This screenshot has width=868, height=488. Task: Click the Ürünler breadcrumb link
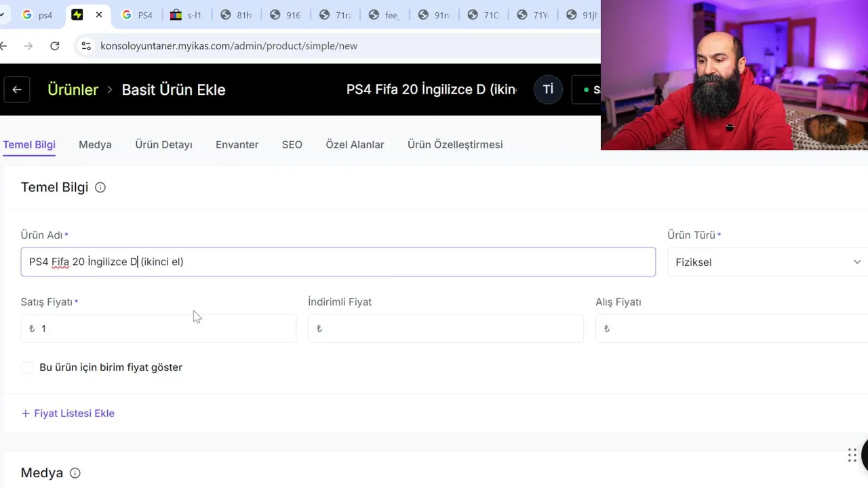click(73, 89)
